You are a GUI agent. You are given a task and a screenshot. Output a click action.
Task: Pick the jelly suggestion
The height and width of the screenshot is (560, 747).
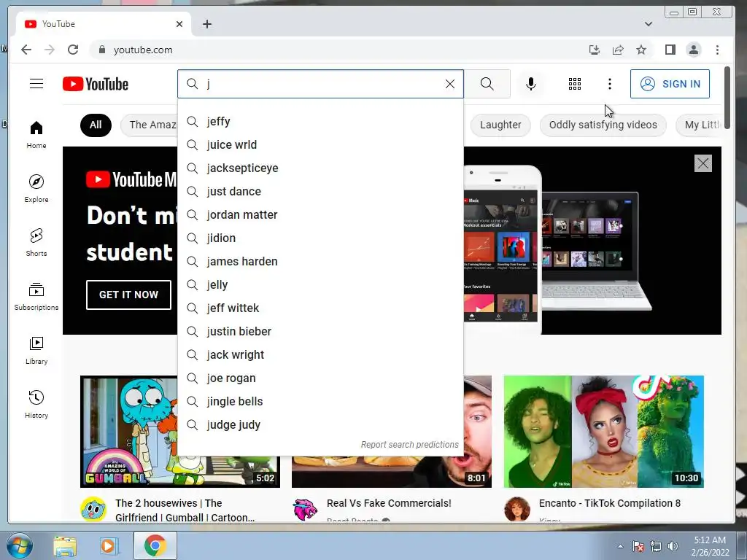(x=320, y=285)
